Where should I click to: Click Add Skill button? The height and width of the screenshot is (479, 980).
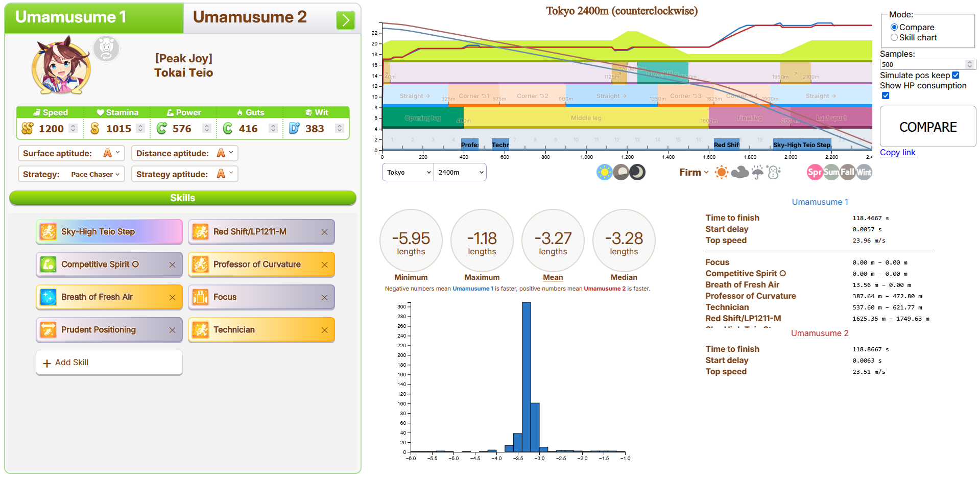pos(109,363)
